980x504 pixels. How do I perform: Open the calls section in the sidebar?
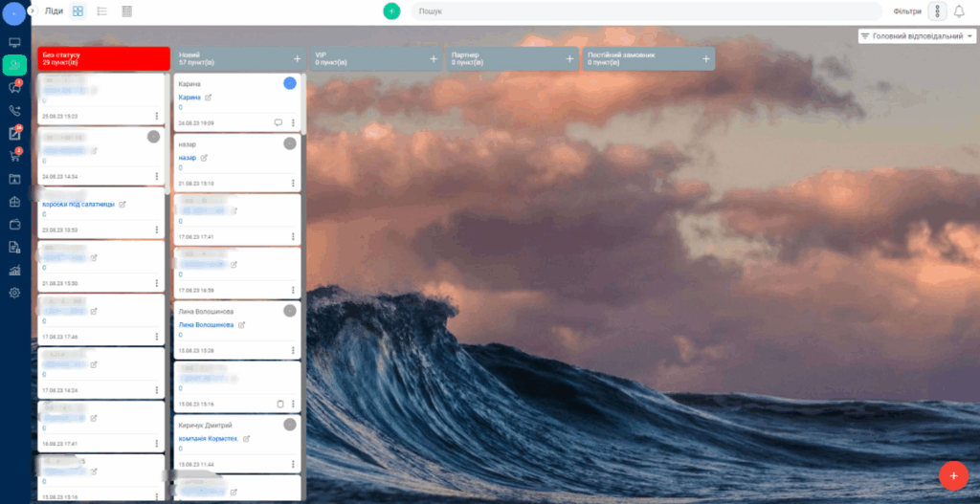point(14,110)
